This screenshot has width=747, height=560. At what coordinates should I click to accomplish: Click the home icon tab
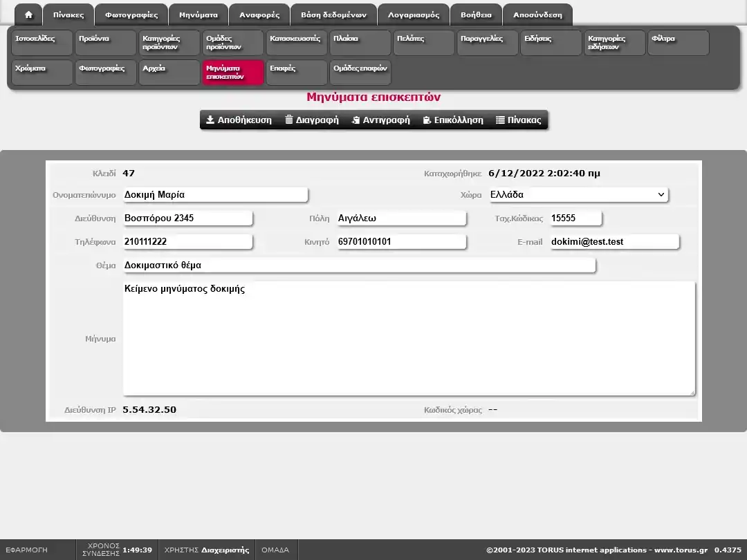28,15
